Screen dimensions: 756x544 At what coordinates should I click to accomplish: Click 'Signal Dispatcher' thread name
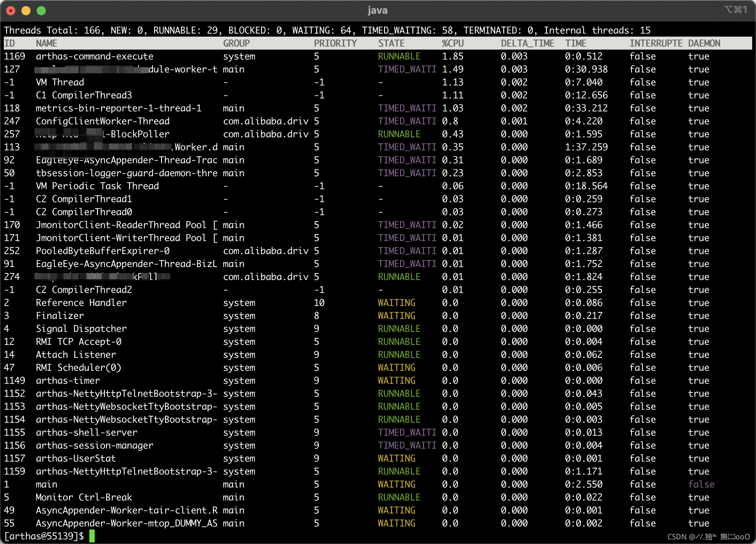tap(81, 329)
